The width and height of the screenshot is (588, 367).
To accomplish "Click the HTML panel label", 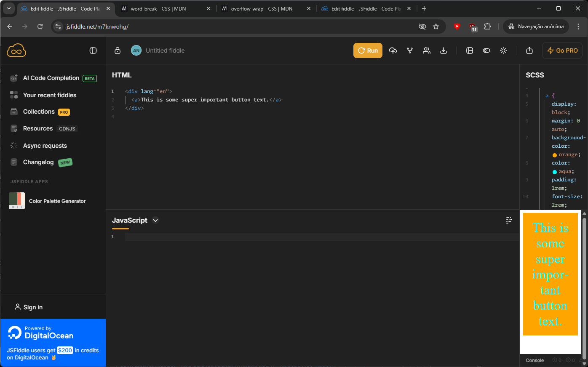I will tap(122, 75).
